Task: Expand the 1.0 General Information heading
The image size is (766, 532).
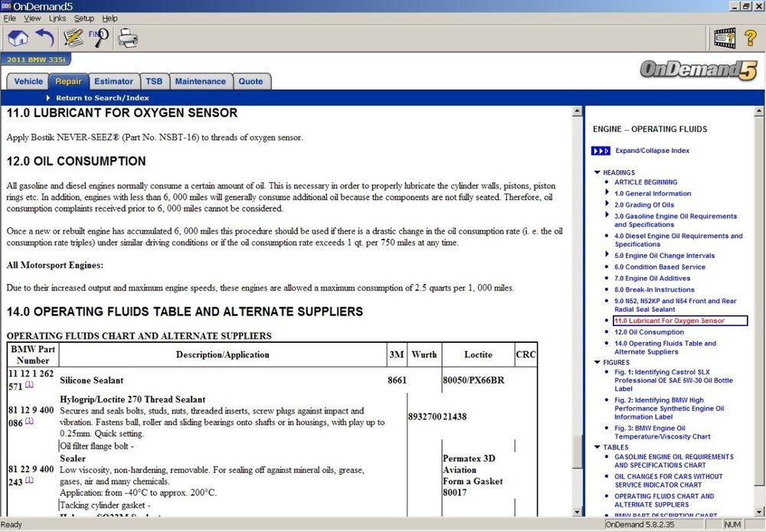Action: tap(653, 194)
